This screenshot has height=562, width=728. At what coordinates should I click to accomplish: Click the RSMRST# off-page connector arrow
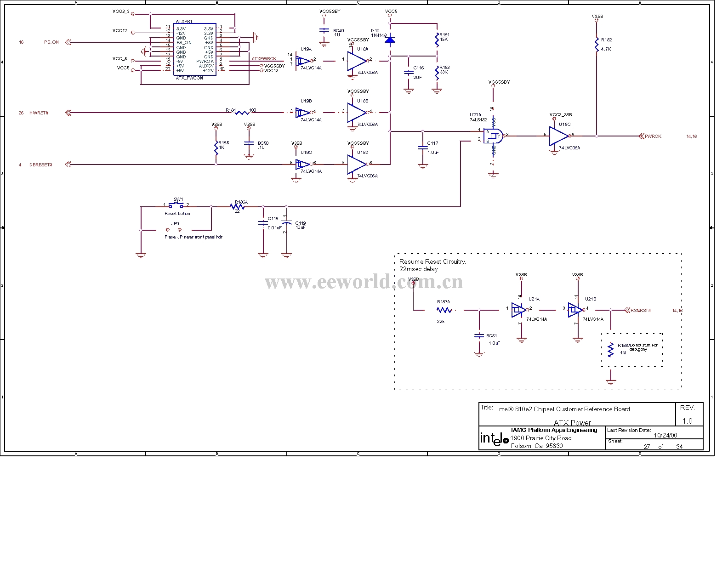click(627, 310)
